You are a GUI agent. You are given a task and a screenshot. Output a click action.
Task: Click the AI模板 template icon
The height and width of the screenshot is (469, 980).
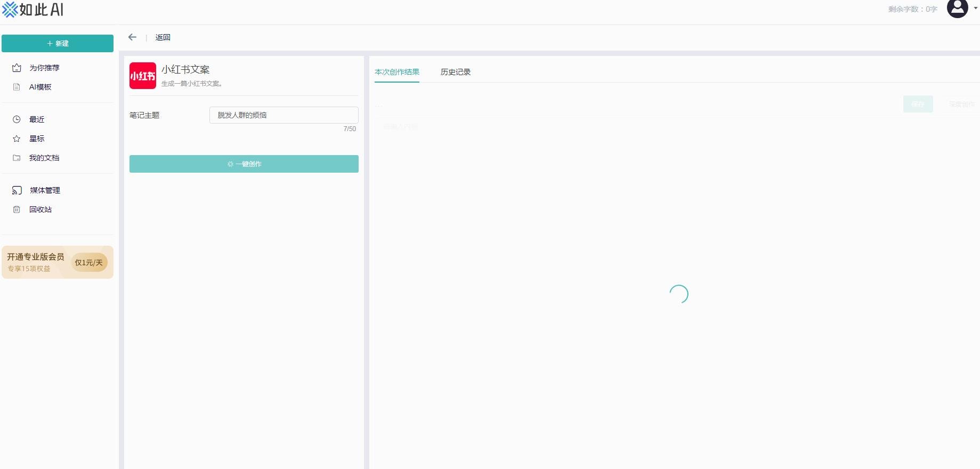17,87
